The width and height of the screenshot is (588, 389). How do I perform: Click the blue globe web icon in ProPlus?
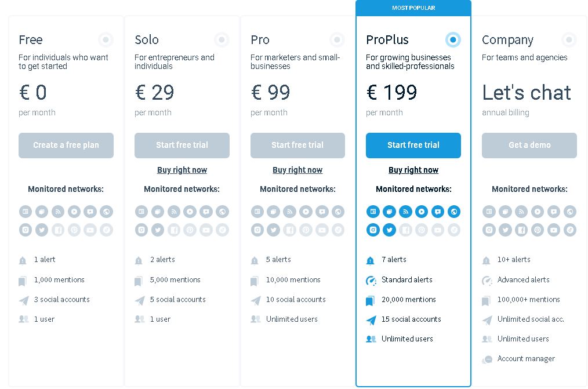coord(453,212)
